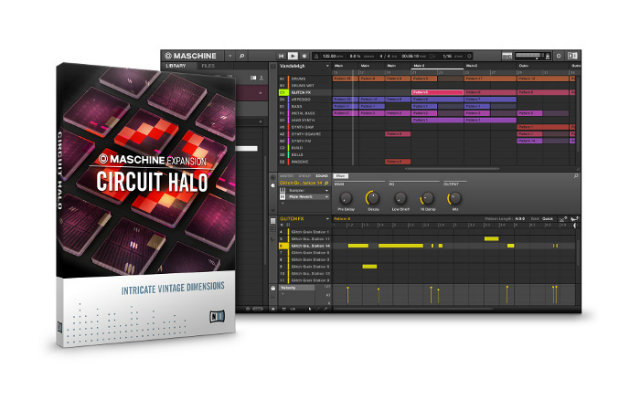Select the factory content icon in browser
The height and width of the screenshot is (400, 640).
click(253, 78)
